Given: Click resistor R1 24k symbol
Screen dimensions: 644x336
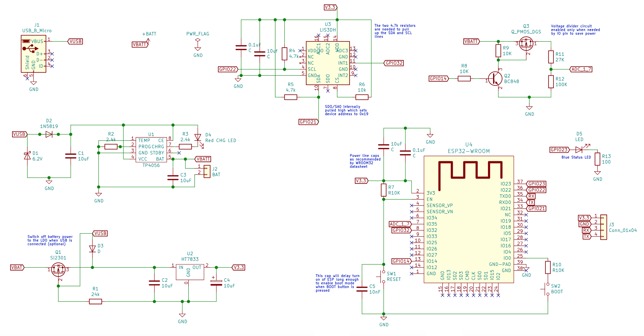Looking at the screenshot, I should click(x=95, y=302).
